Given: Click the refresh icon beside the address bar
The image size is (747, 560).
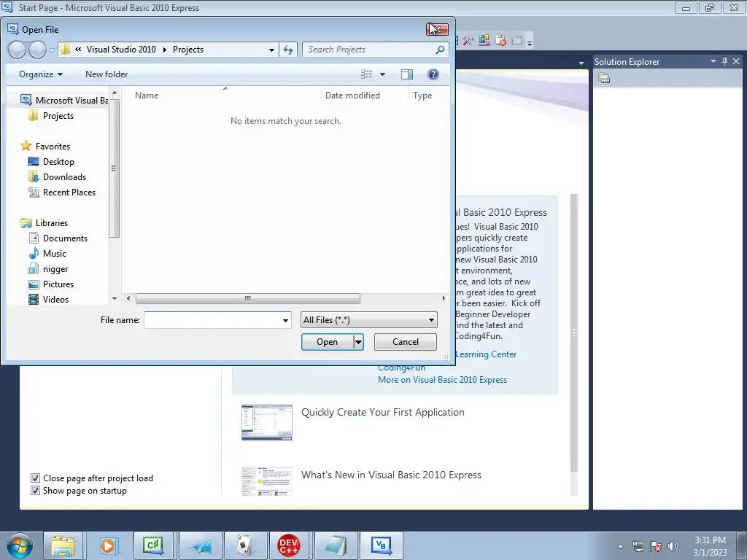Looking at the screenshot, I should pos(288,50).
